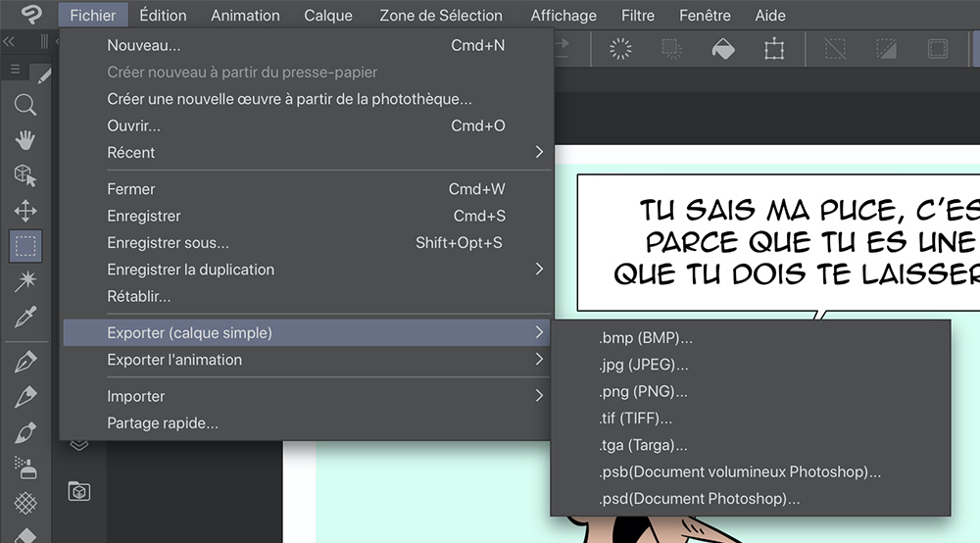Choose .psd (Document Photoshop) export option

pos(699,499)
